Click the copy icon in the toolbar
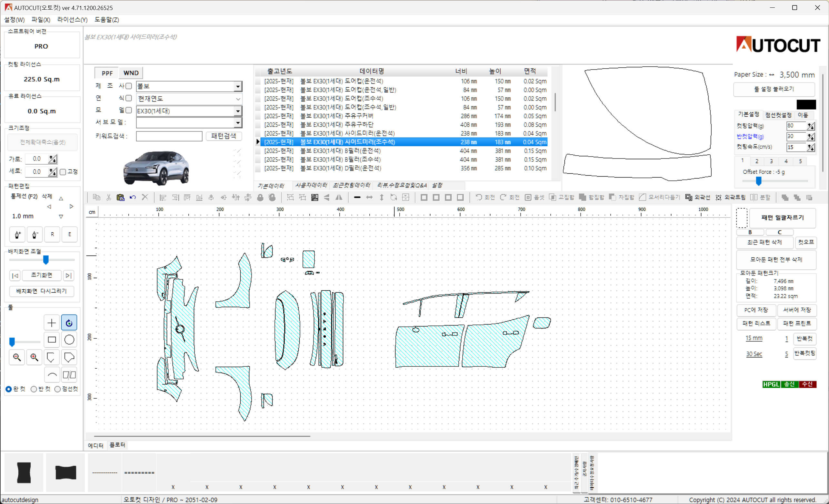The height and width of the screenshot is (504, 829). click(96, 197)
